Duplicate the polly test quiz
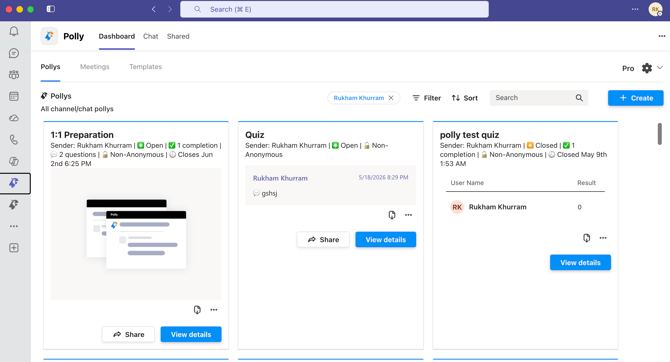This screenshot has height=362, width=670. [x=587, y=238]
